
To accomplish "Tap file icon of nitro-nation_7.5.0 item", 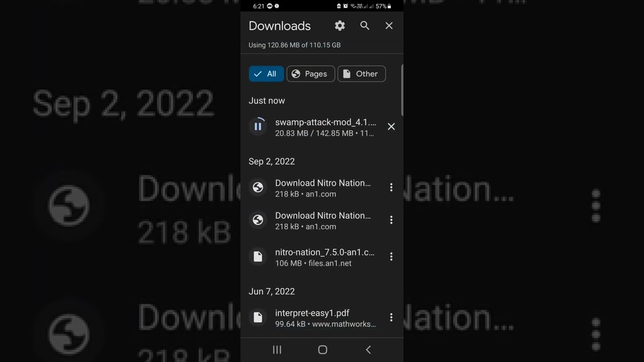I will [x=258, y=257].
